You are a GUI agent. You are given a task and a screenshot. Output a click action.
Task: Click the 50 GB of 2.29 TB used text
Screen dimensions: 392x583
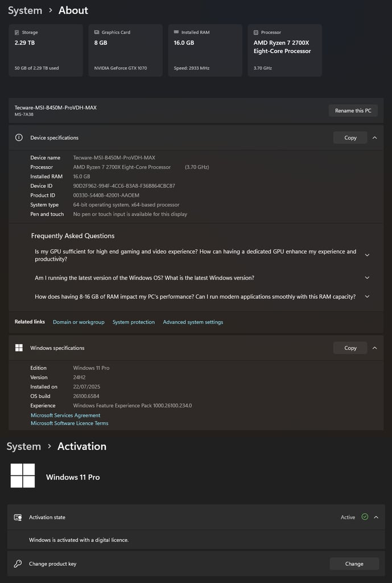[x=37, y=68]
